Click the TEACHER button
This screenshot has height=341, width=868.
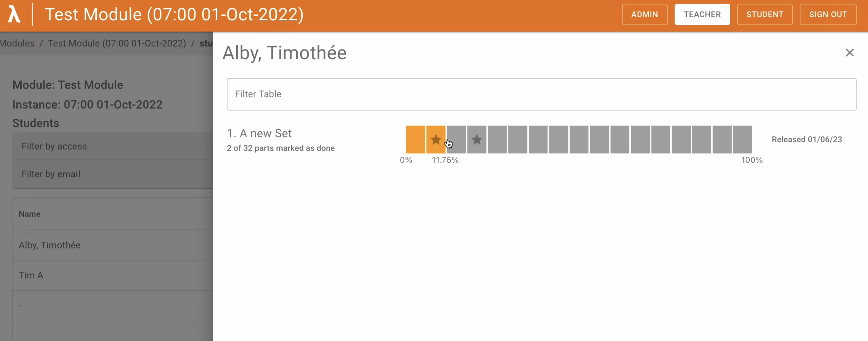pyautogui.click(x=702, y=14)
